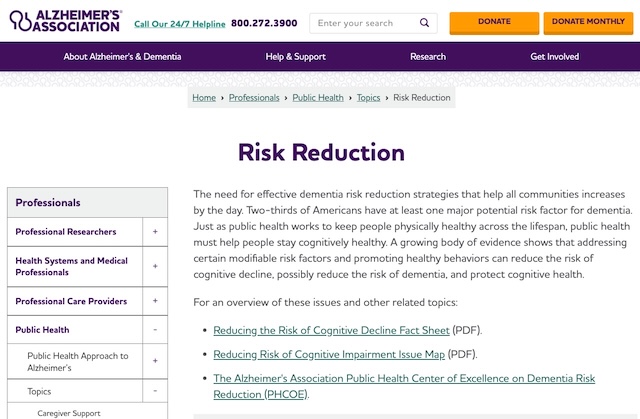This screenshot has height=419, width=640.
Task: Expand Health Systems and Medical Professionals section
Action: (x=155, y=267)
